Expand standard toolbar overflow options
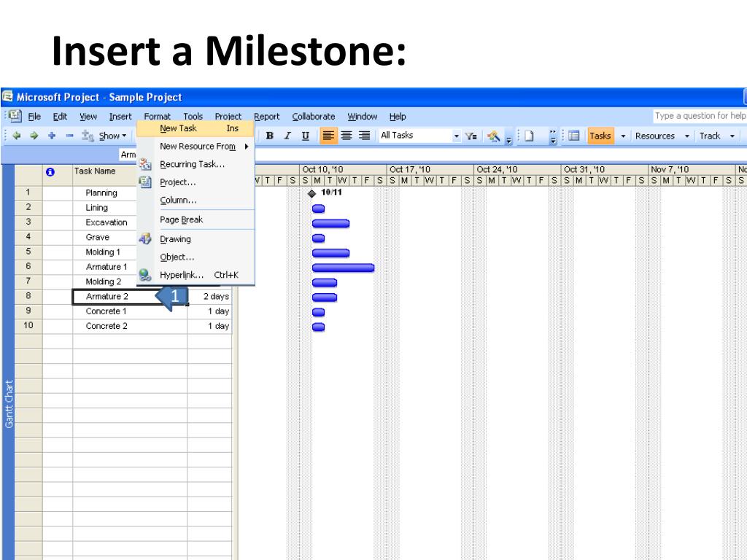 [553, 136]
